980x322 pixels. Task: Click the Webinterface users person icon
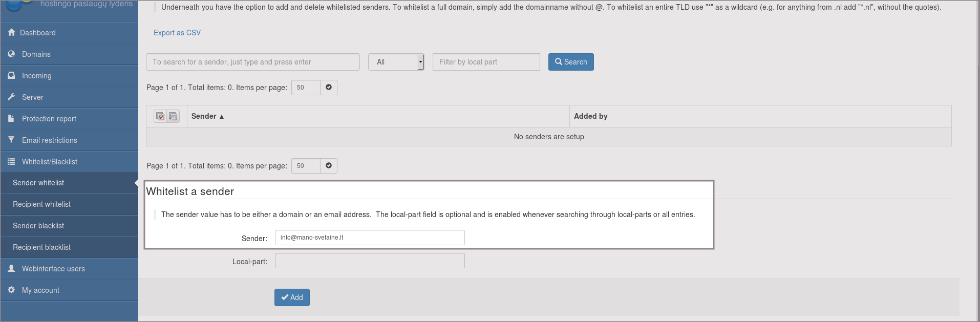[x=12, y=268]
